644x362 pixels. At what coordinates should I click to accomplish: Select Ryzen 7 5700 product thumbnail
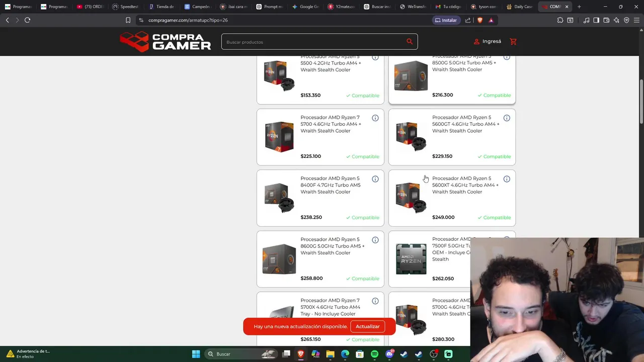[x=279, y=136]
